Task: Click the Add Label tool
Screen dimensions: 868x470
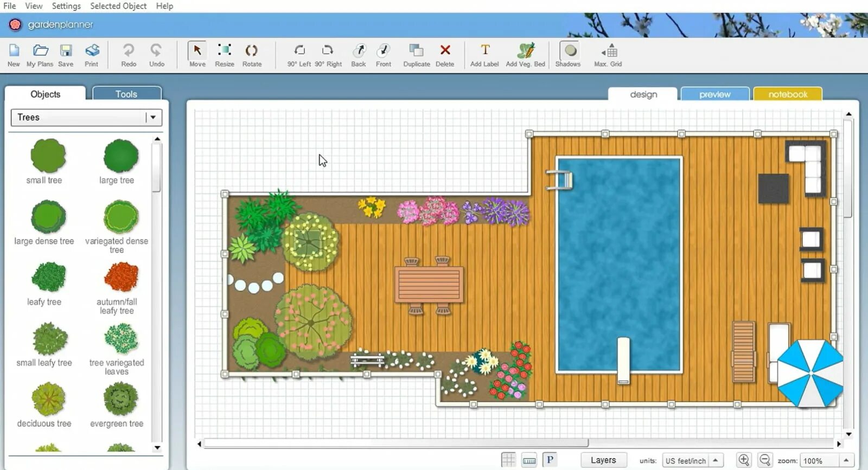Action: click(x=485, y=50)
